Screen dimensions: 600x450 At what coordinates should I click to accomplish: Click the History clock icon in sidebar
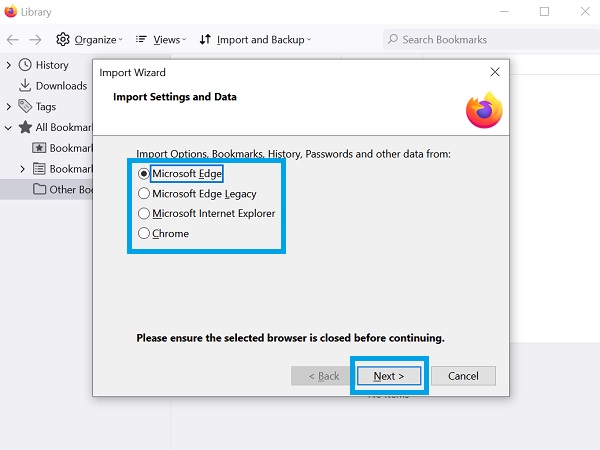click(25, 65)
